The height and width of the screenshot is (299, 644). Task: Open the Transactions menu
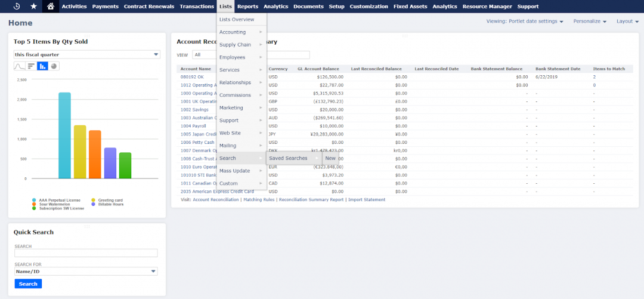[197, 6]
